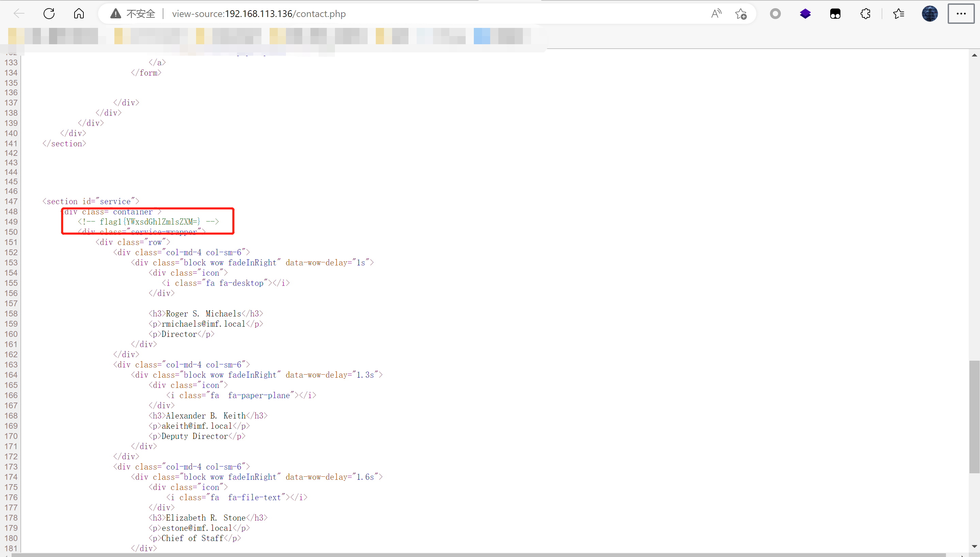The image size is (980, 557).
Task: Open the user profile avatar
Action: 930,14
